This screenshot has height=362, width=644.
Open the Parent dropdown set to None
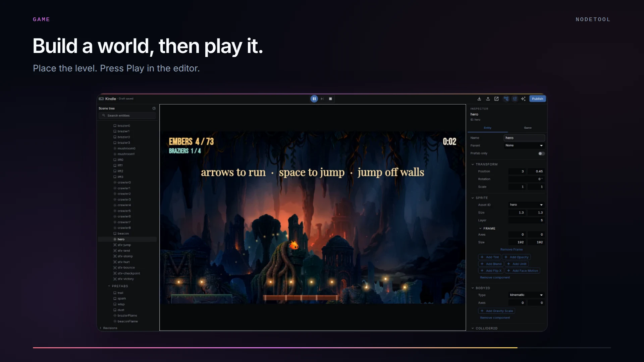tap(524, 145)
